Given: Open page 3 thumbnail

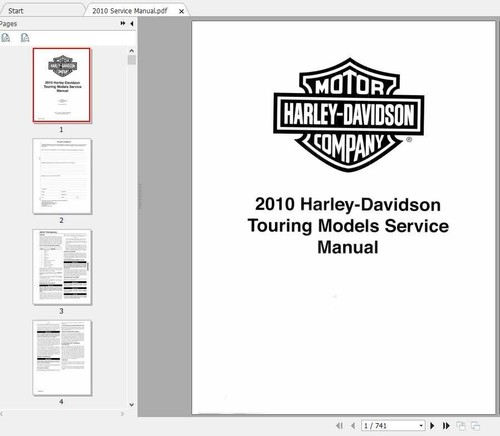Looking at the screenshot, I should point(62,267).
